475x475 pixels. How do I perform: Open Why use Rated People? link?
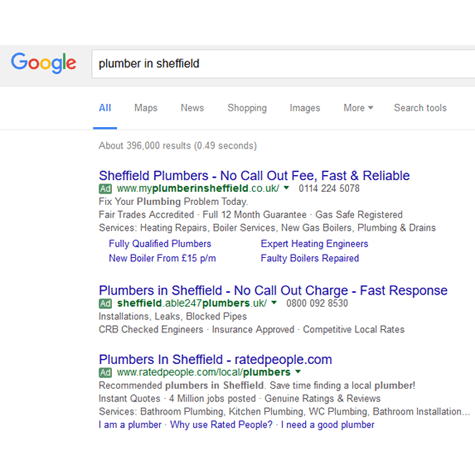coord(221,425)
